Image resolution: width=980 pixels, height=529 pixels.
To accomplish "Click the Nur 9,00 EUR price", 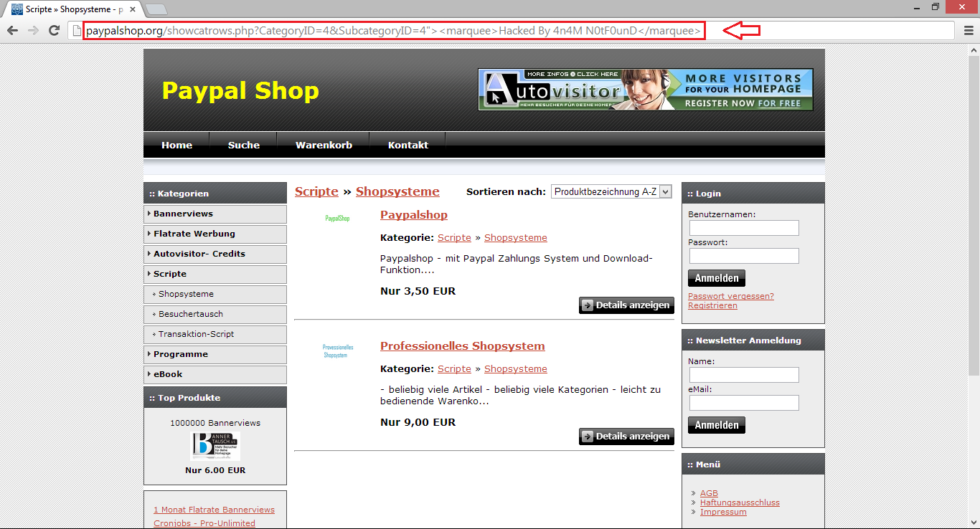I will (x=418, y=422).
